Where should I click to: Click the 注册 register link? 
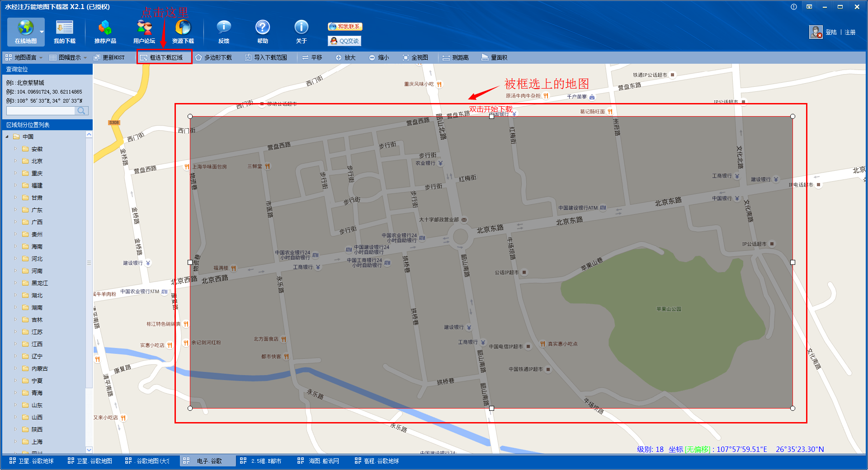pyautogui.click(x=850, y=32)
